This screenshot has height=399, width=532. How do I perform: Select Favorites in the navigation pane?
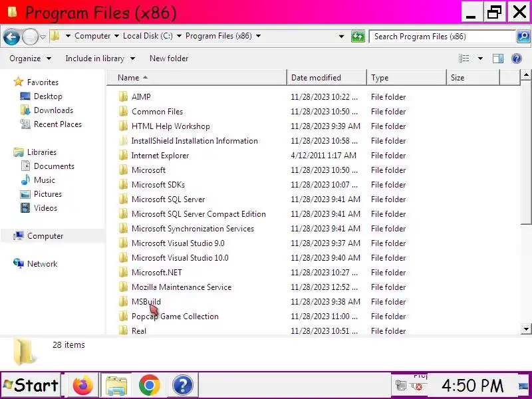tap(43, 82)
